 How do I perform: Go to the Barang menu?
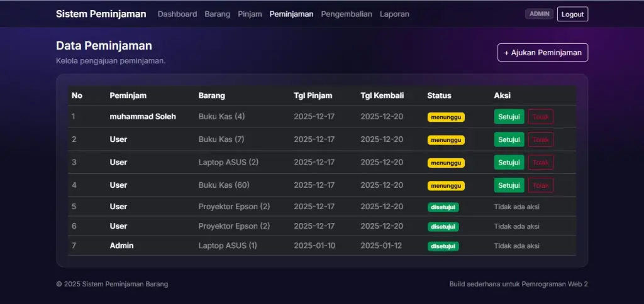pyautogui.click(x=217, y=14)
